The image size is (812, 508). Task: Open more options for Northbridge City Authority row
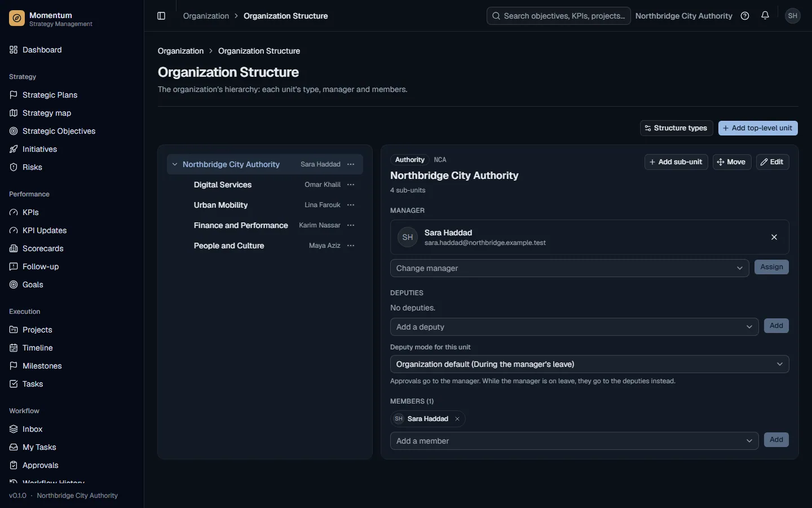351,164
